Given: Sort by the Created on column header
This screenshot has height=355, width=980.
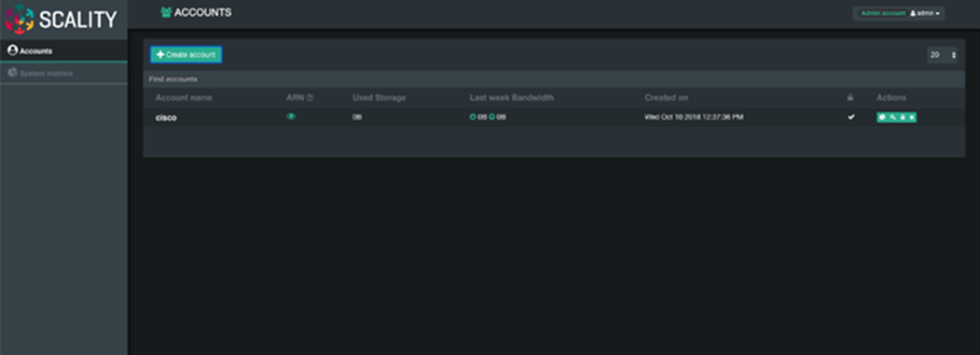Looking at the screenshot, I should click(667, 98).
